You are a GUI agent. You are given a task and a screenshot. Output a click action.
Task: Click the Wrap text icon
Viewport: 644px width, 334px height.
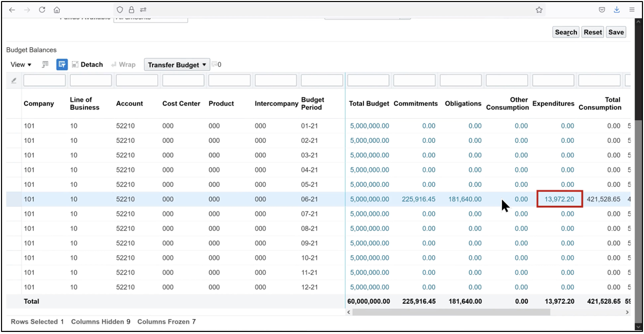tap(114, 64)
